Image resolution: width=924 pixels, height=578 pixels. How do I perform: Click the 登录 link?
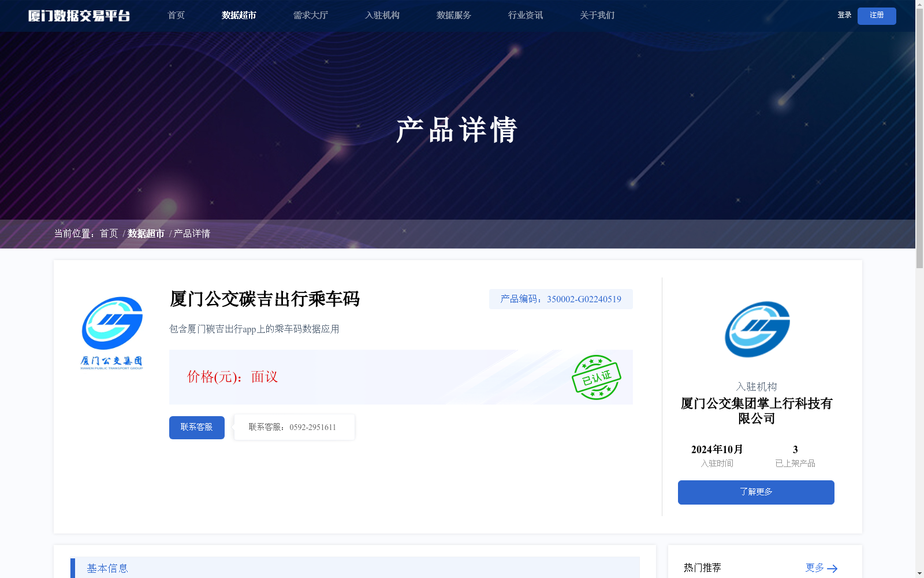[x=844, y=15]
